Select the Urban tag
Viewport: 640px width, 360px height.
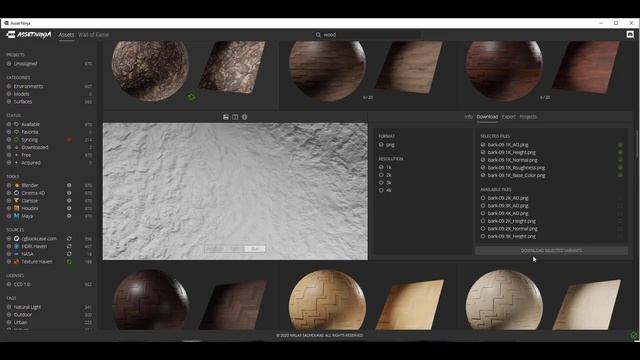20,322
